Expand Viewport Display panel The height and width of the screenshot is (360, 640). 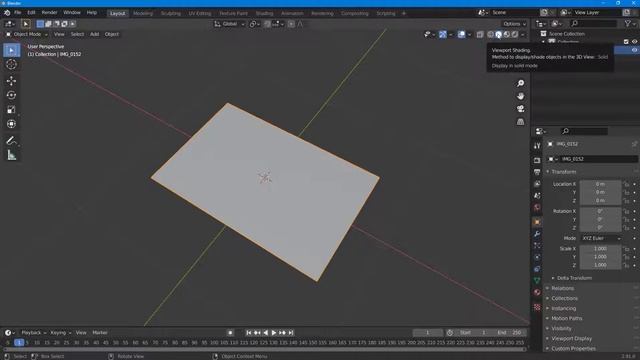[x=571, y=338]
